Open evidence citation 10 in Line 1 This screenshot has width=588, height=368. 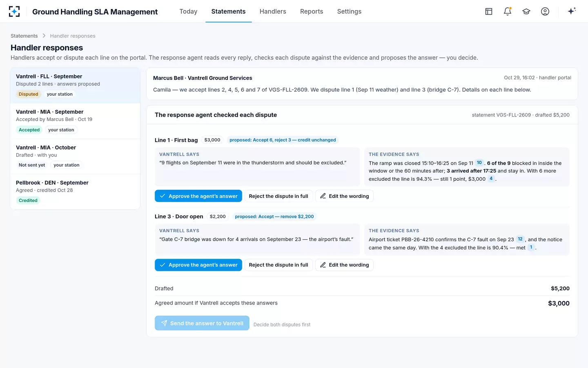tap(479, 163)
